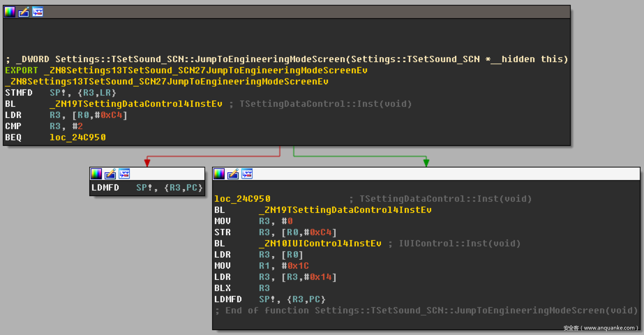Select the red false-branch arrow edge
644x335 pixels.
coord(213,156)
